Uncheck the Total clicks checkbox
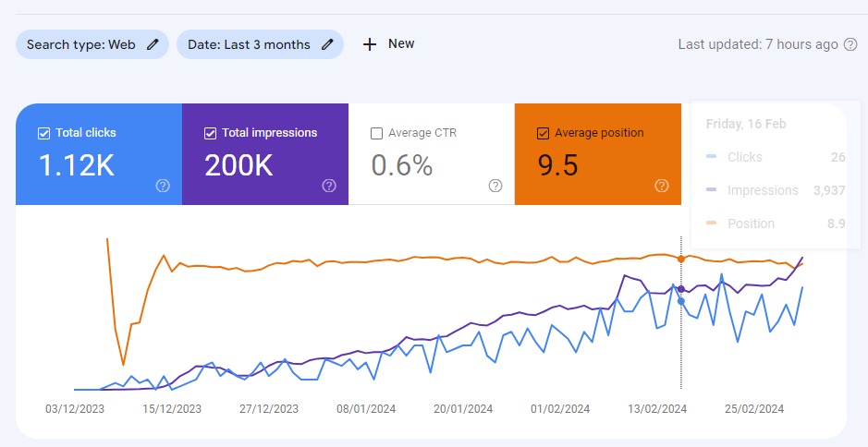This screenshot has width=868, height=447. pyautogui.click(x=43, y=133)
